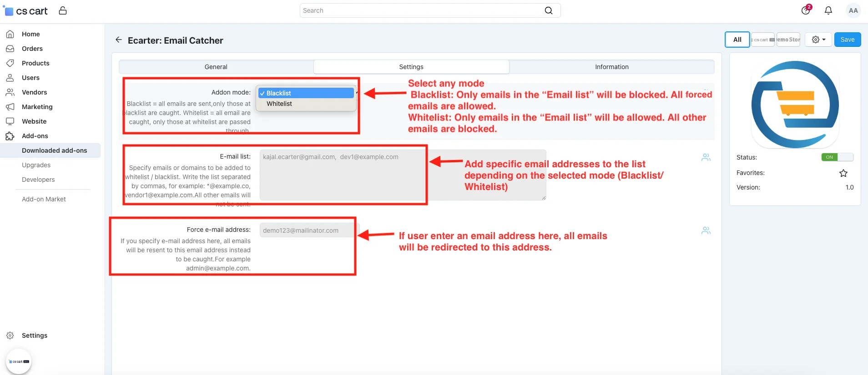Mark add-on as favorite with star
The width and height of the screenshot is (868, 375).
843,173
